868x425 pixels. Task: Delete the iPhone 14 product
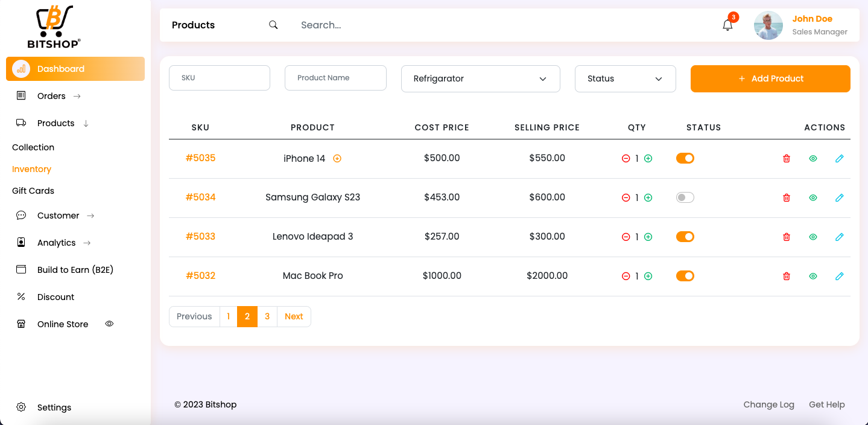pos(786,159)
